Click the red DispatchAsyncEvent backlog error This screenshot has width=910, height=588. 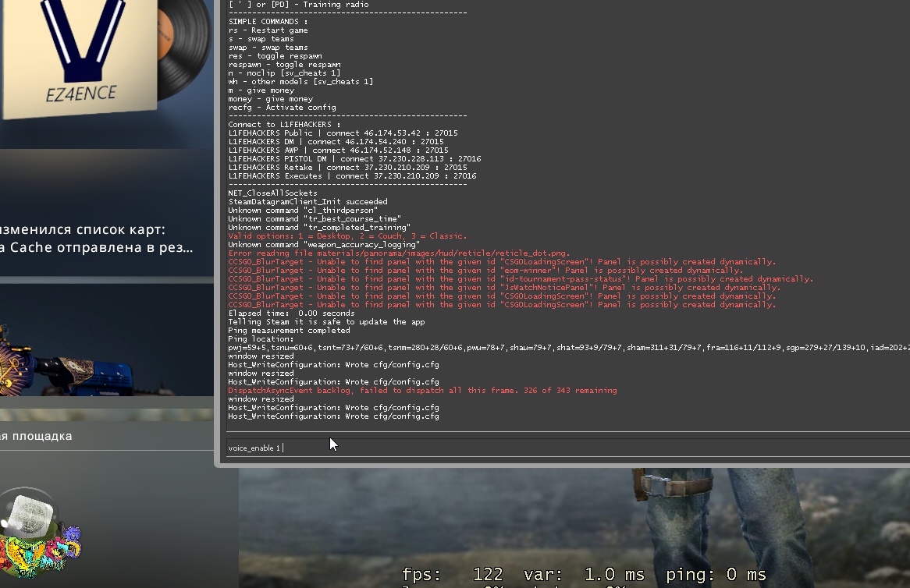click(422, 391)
